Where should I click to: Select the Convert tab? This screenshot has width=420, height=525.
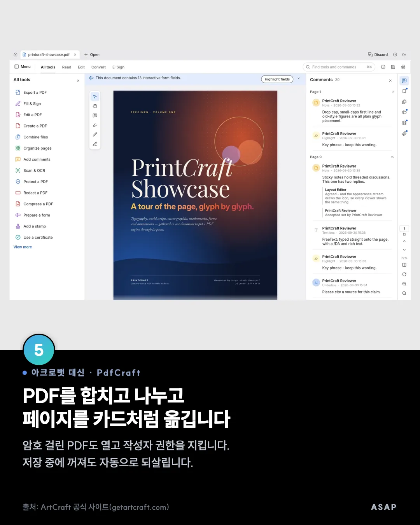[98, 67]
